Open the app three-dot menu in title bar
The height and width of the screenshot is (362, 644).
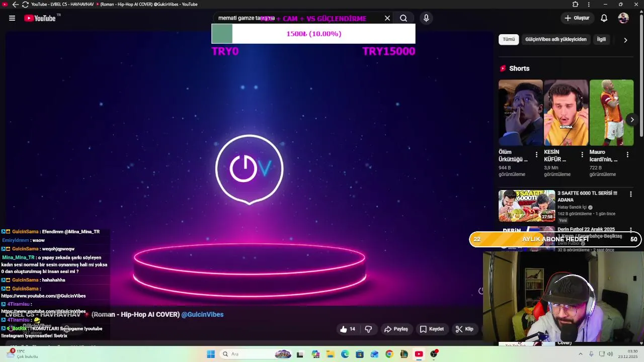(x=589, y=5)
